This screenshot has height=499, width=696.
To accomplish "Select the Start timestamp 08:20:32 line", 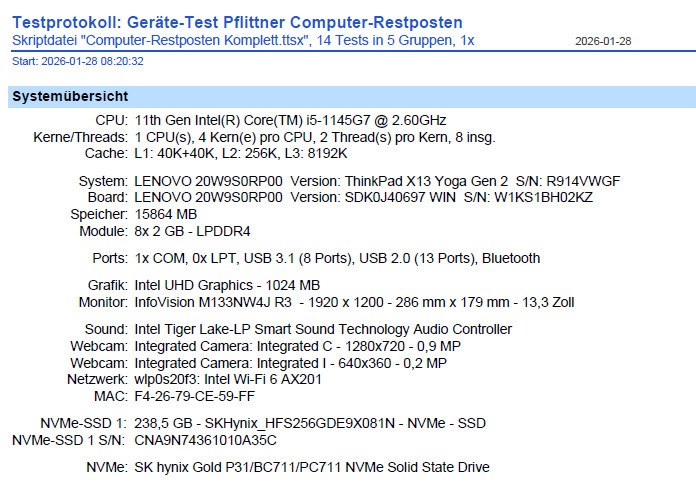I will (78, 61).
